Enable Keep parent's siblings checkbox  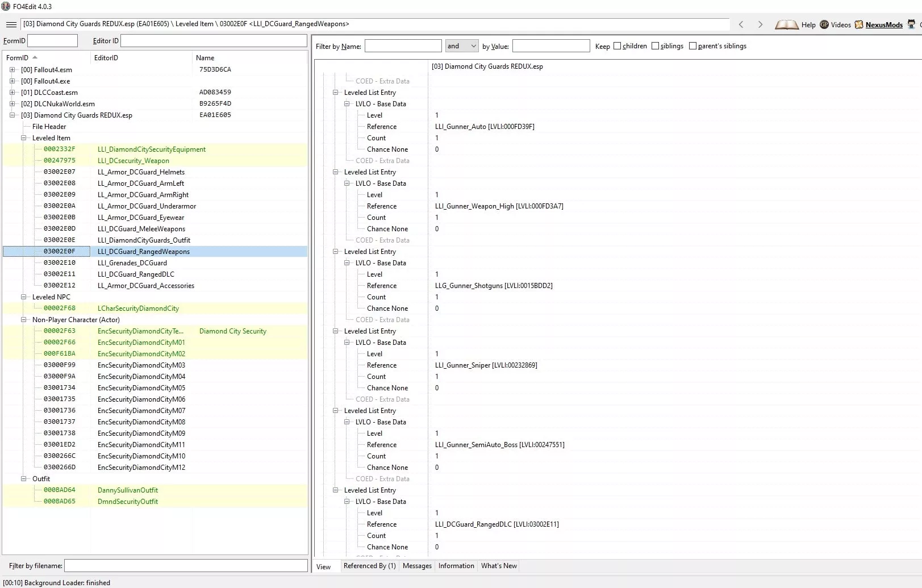tap(692, 46)
